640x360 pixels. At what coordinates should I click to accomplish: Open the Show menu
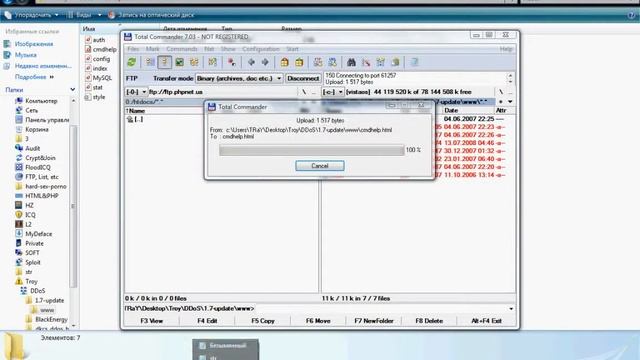click(228, 49)
